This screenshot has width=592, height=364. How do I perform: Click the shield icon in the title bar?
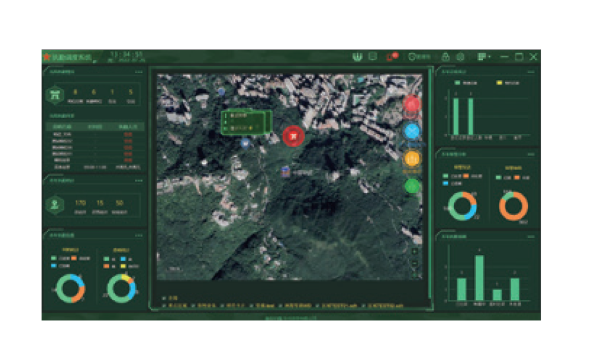tap(358, 57)
